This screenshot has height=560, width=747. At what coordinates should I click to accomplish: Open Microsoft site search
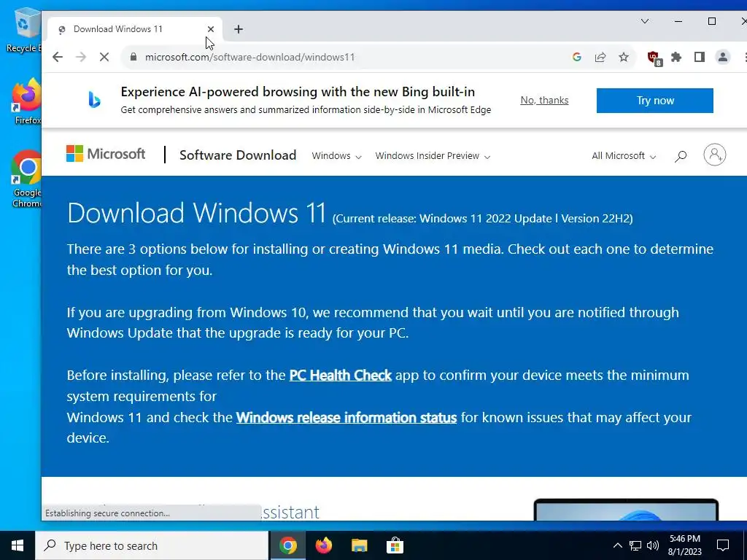[x=681, y=156]
